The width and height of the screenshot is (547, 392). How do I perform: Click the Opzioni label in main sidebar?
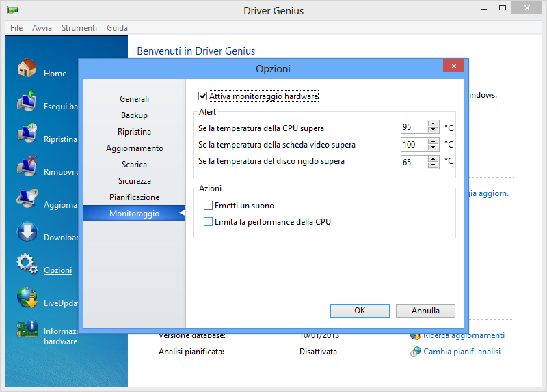pyautogui.click(x=58, y=270)
